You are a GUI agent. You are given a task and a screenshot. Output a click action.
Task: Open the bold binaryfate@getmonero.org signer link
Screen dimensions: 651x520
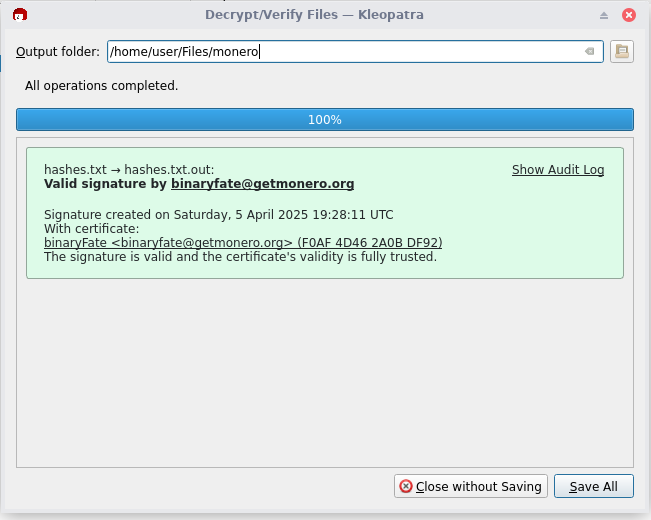click(262, 184)
